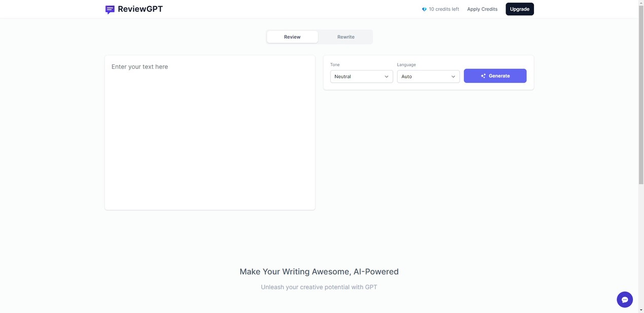Click the "10 credits left" text
644x313 pixels.
click(x=444, y=9)
